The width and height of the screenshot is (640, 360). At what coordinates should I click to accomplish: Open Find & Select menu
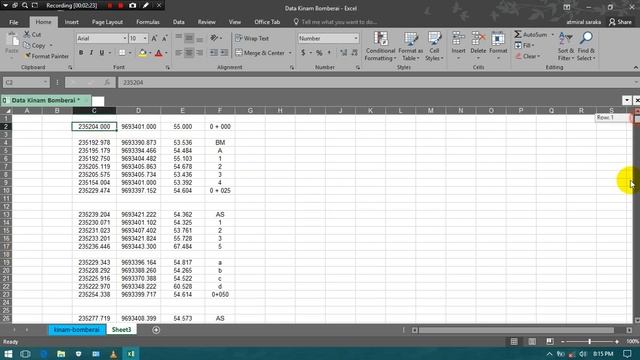pos(586,46)
